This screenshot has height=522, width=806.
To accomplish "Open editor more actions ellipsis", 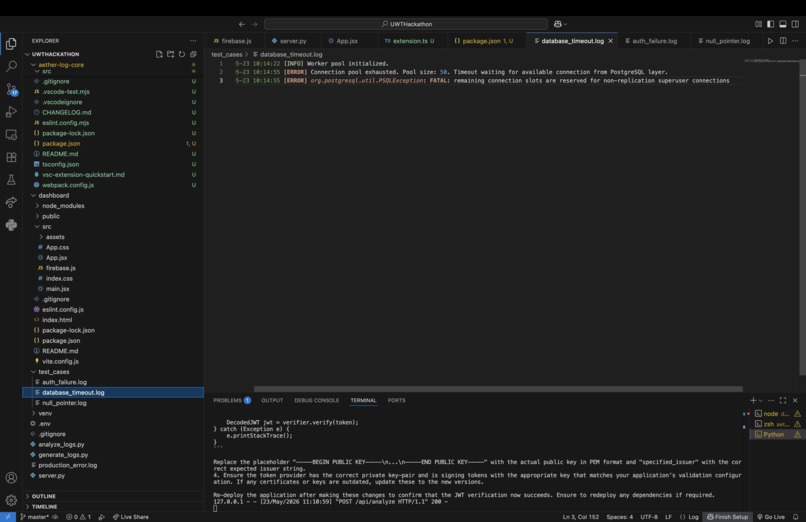I will (795, 41).
